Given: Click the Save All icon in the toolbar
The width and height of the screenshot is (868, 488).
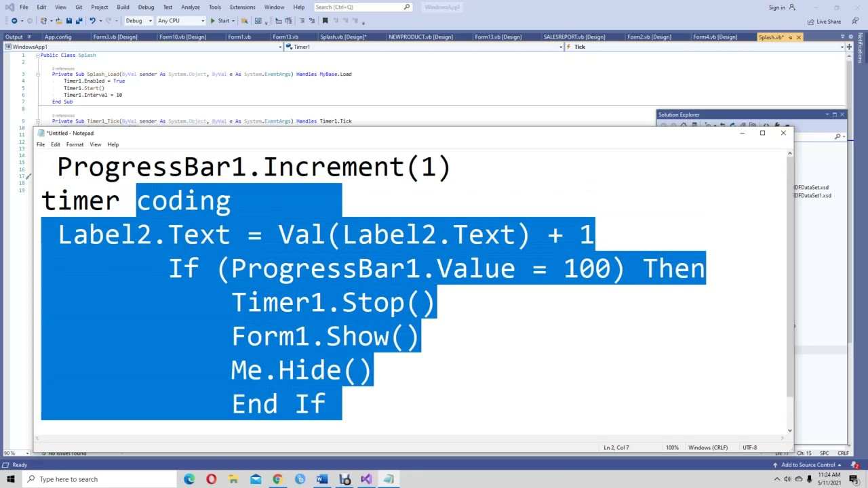Looking at the screenshot, I should (79, 21).
